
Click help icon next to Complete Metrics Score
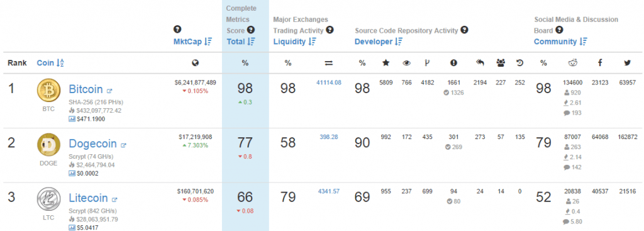(250, 30)
